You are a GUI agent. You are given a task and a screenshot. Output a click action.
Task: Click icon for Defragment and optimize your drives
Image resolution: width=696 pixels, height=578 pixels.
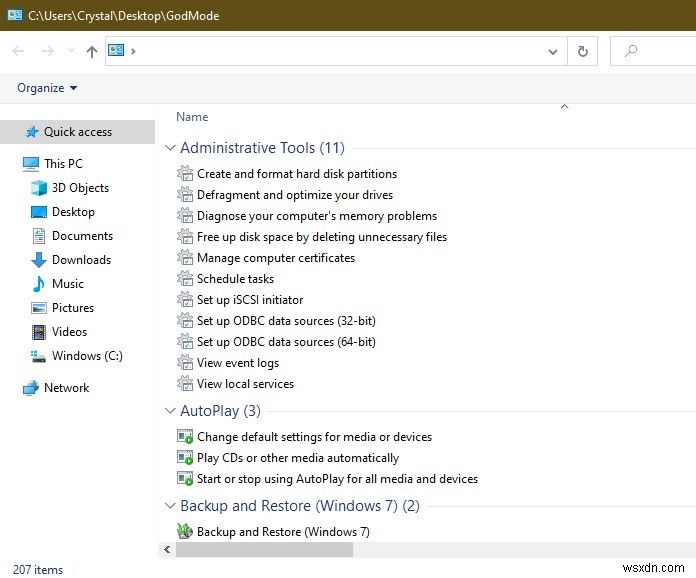[x=185, y=194]
